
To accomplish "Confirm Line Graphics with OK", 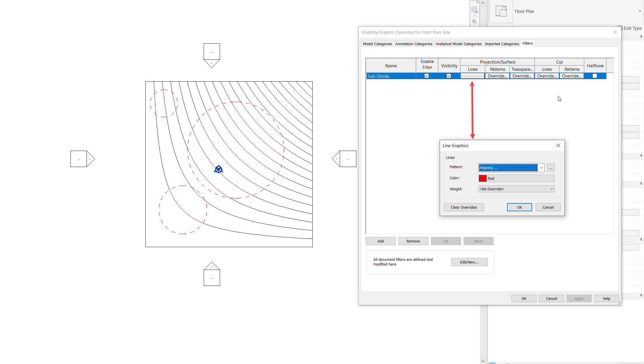I will click(x=520, y=207).
